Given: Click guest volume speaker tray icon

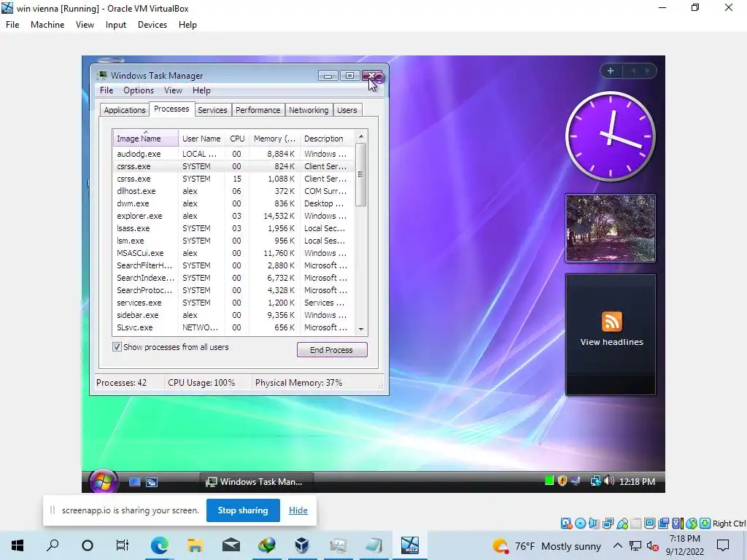Looking at the screenshot, I should click(609, 481).
